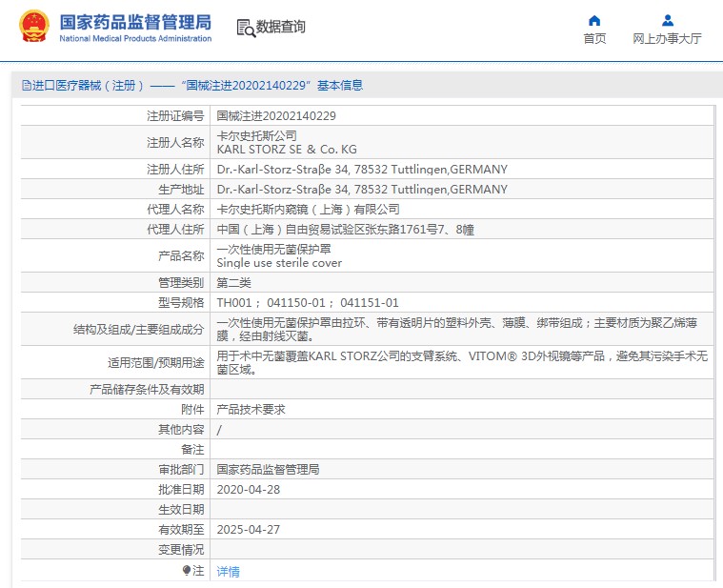This screenshot has height=588, width=723.
Task: Click the lightbulb icon beside 注
Action: pos(187,571)
